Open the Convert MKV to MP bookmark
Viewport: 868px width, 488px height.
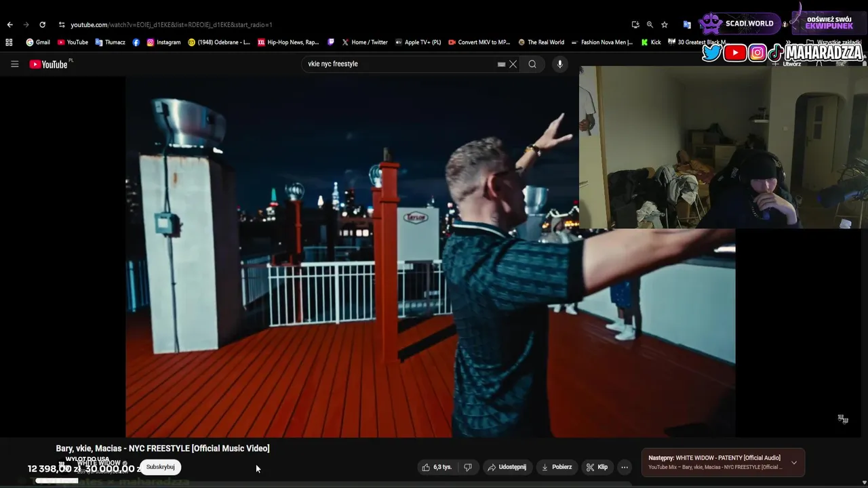pyautogui.click(x=479, y=42)
